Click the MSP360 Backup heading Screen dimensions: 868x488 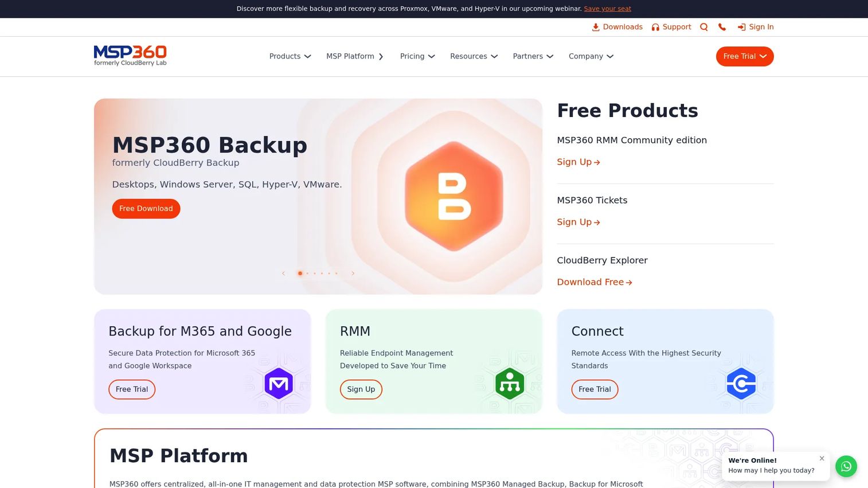(210, 145)
